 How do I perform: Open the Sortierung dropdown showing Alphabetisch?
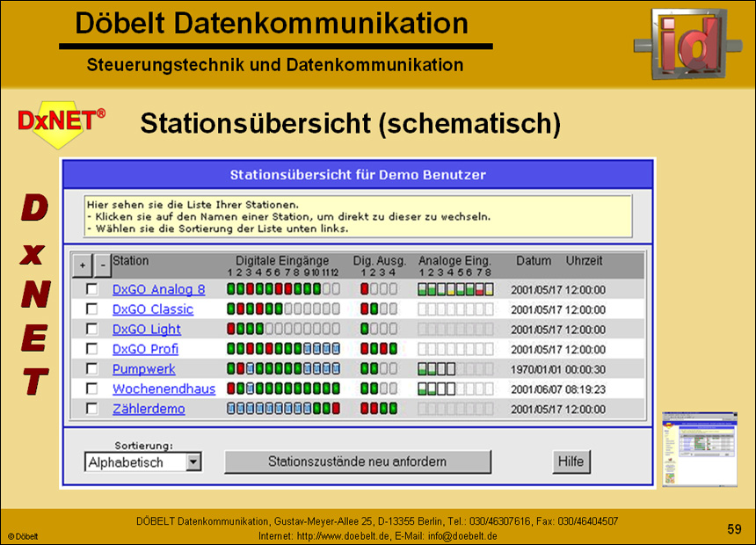pyautogui.click(x=192, y=461)
